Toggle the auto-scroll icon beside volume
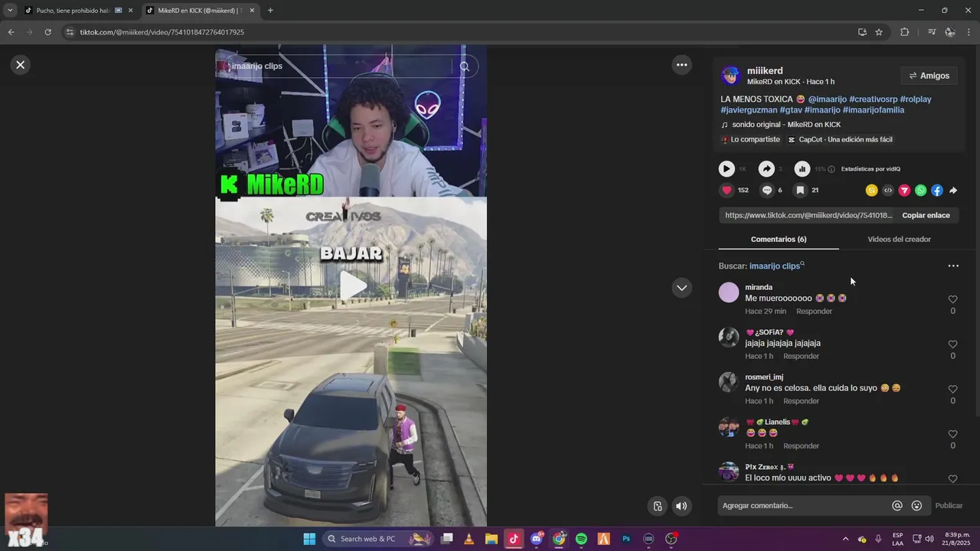Image resolution: width=980 pixels, height=551 pixels. click(658, 506)
